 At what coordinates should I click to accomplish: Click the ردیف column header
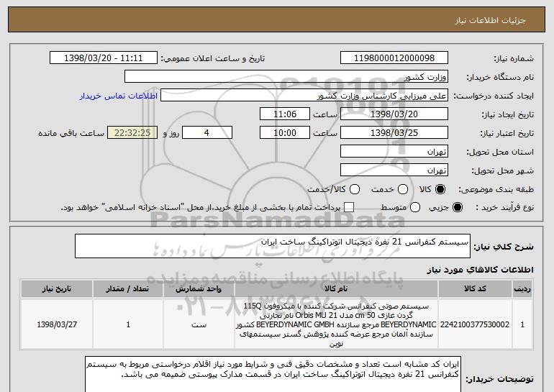[522, 289]
